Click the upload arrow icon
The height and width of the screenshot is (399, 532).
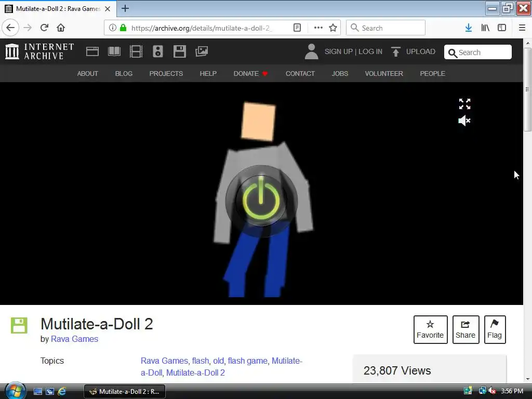click(395, 51)
